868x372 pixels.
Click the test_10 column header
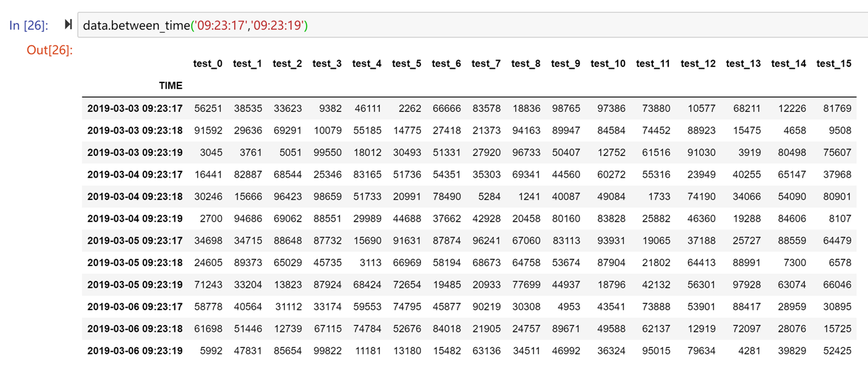tap(608, 64)
